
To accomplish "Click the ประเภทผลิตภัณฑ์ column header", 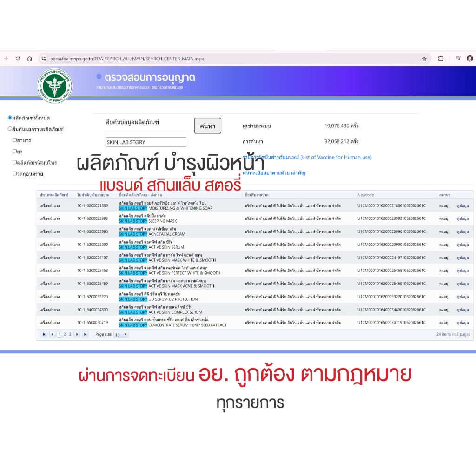I will (54, 195).
